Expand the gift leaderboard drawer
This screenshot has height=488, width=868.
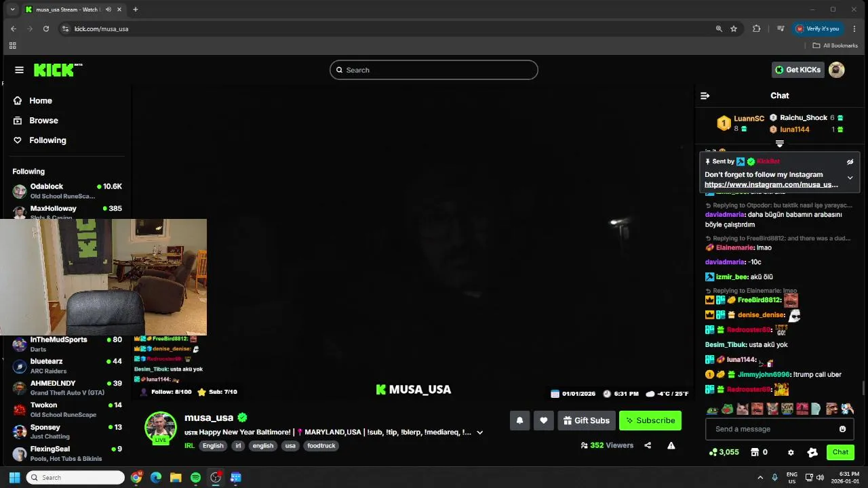(779, 144)
